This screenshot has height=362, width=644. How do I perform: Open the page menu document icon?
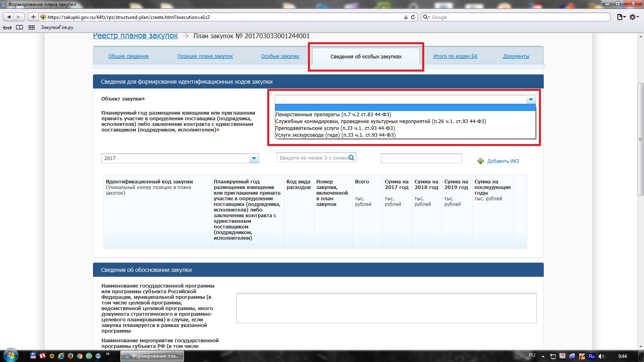click(x=621, y=17)
